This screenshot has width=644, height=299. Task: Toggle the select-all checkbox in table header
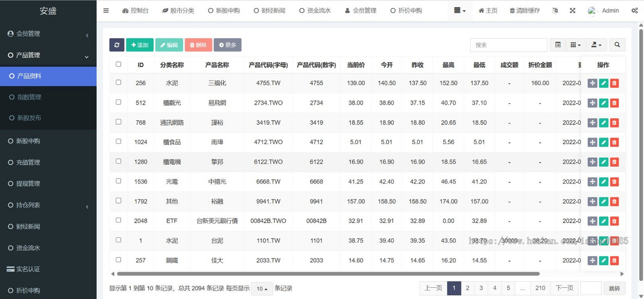pos(119,64)
